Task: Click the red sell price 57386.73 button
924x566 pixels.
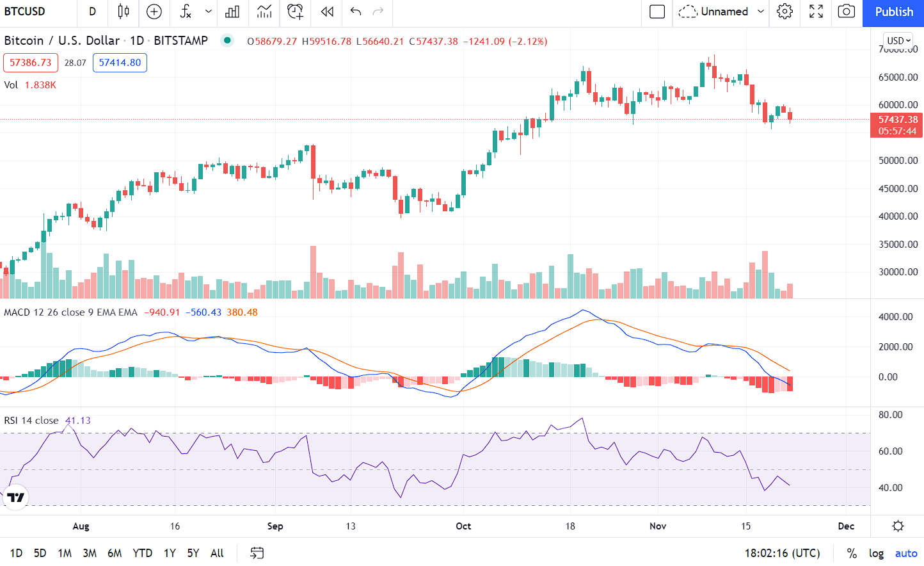Action: coord(31,63)
